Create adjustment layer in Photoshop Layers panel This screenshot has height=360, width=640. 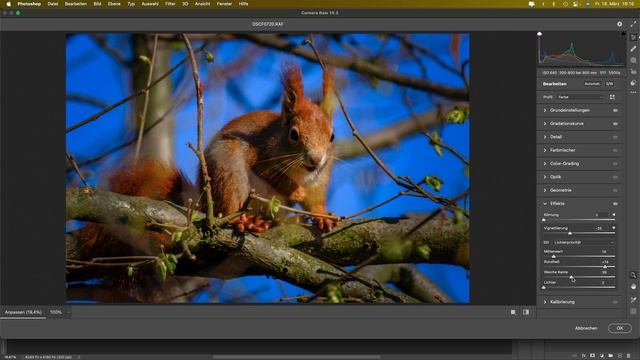point(602,356)
